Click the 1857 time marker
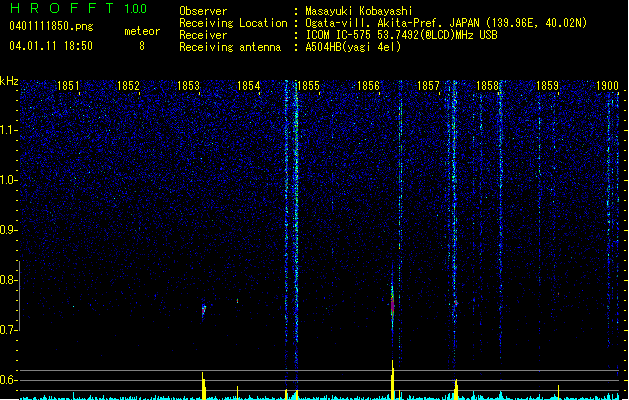This screenshot has width=629, height=400. pyautogui.click(x=428, y=86)
